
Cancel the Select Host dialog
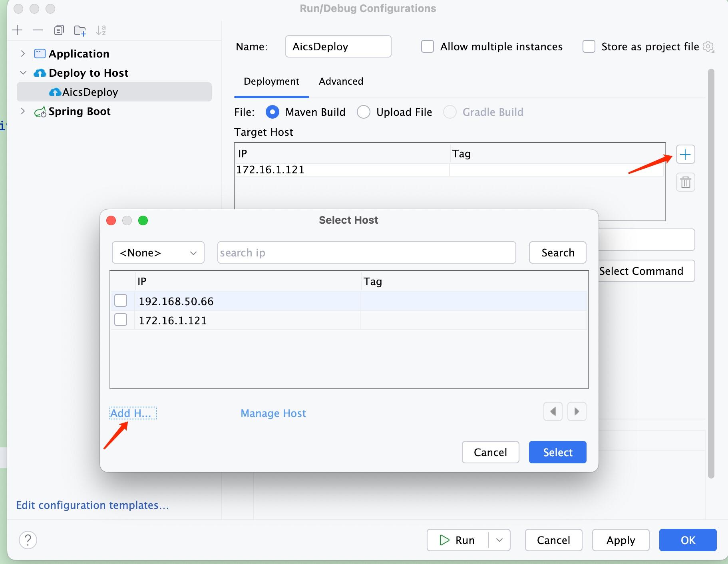[x=490, y=452]
